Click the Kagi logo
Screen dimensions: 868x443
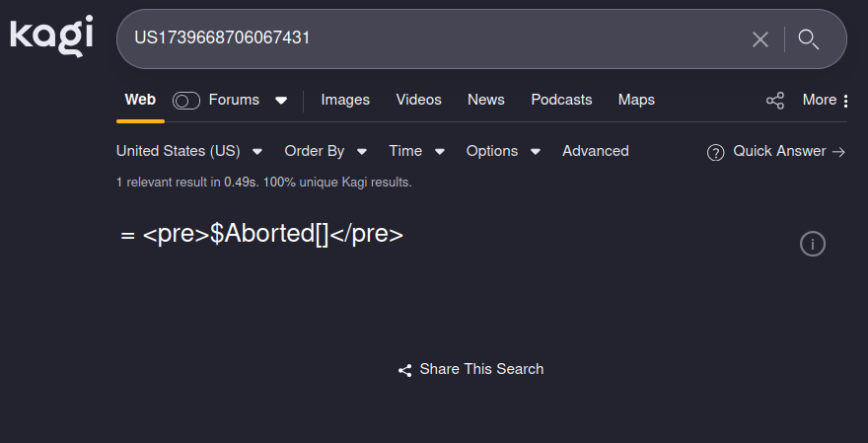pyautogui.click(x=51, y=37)
